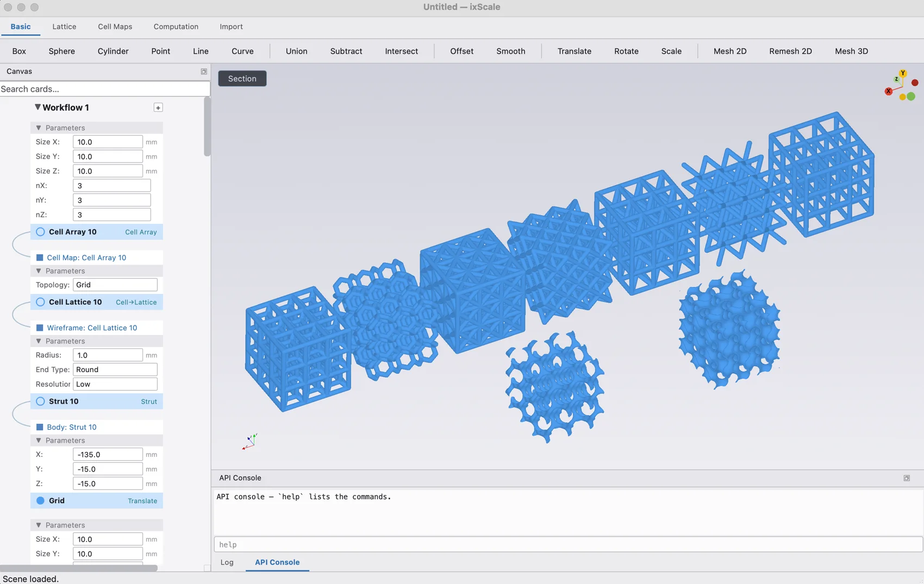Open the End Type dropdown
Image resolution: width=924 pixels, height=584 pixels.
(115, 369)
